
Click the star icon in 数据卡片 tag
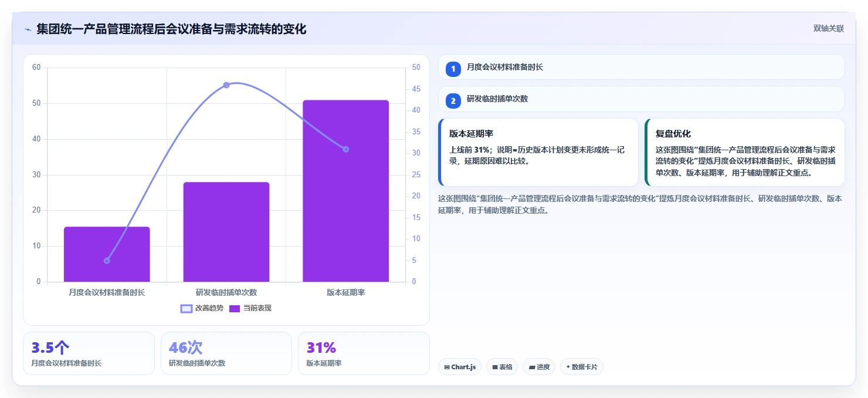pyautogui.click(x=568, y=367)
